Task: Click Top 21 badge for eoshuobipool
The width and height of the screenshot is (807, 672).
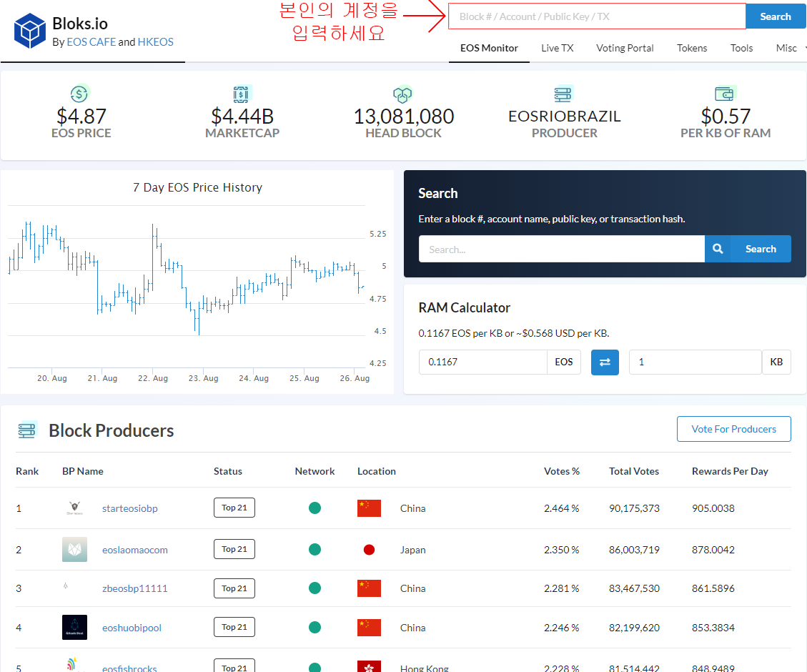Action: (x=234, y=627)
